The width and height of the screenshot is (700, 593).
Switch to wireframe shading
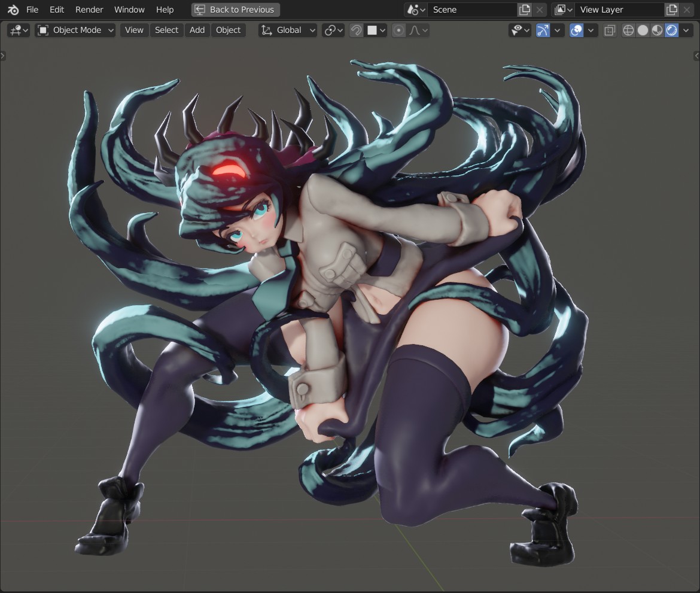pyautogui.click(x=628, y=30)
